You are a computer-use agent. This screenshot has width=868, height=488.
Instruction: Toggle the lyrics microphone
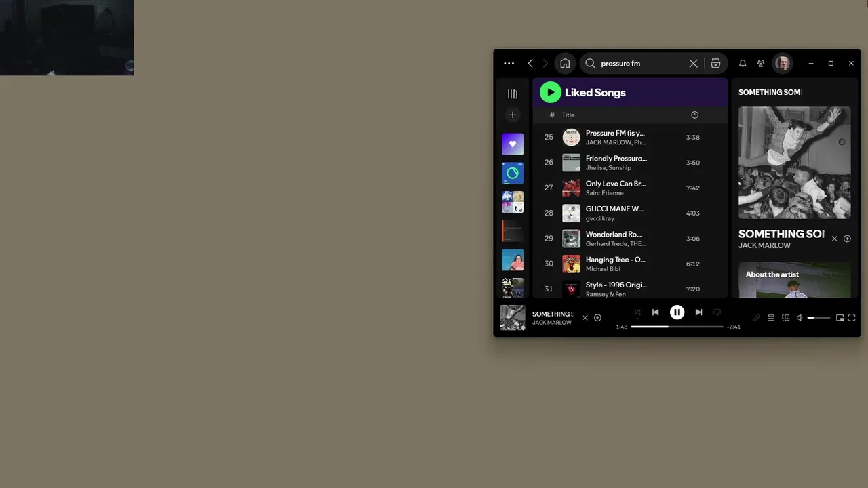757,318
